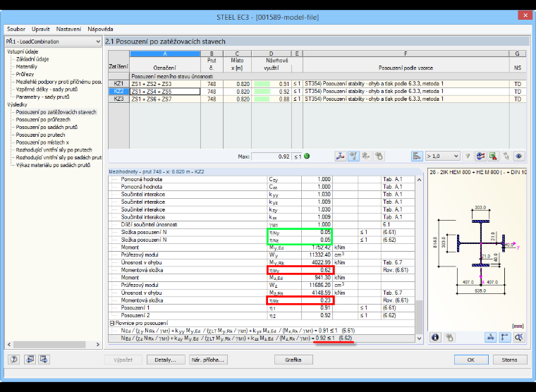Select the KZ1 row header
Screen dimensions: 536x392
point(118,84)
